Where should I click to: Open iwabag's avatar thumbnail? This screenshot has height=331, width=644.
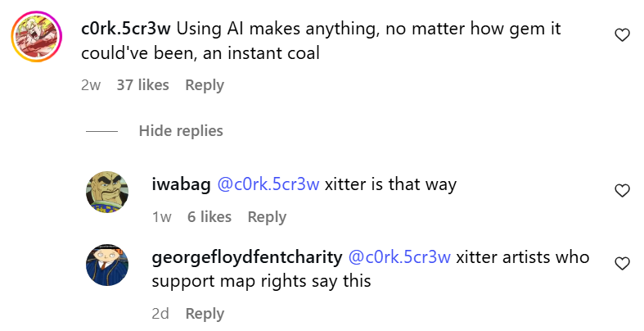click(108, 193)
